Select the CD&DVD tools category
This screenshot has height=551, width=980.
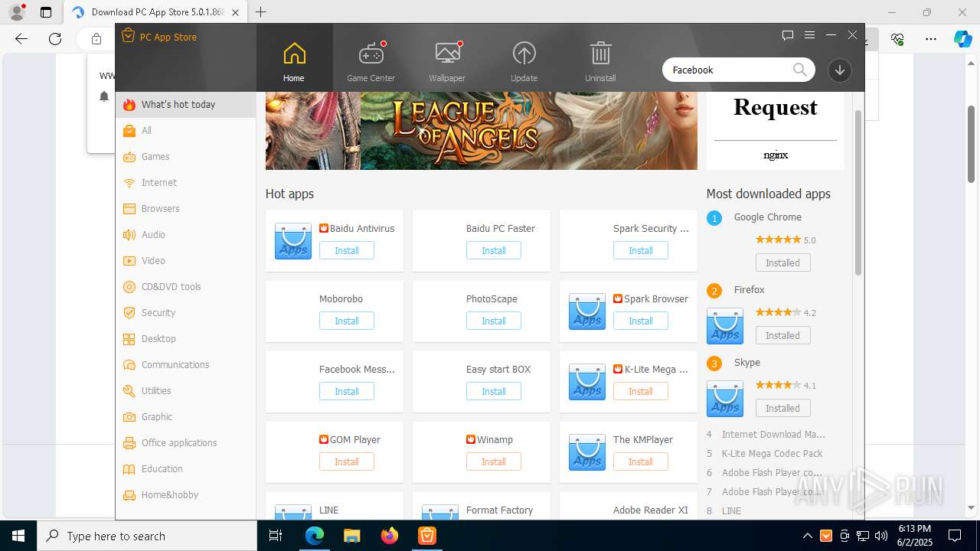point(185,287)
